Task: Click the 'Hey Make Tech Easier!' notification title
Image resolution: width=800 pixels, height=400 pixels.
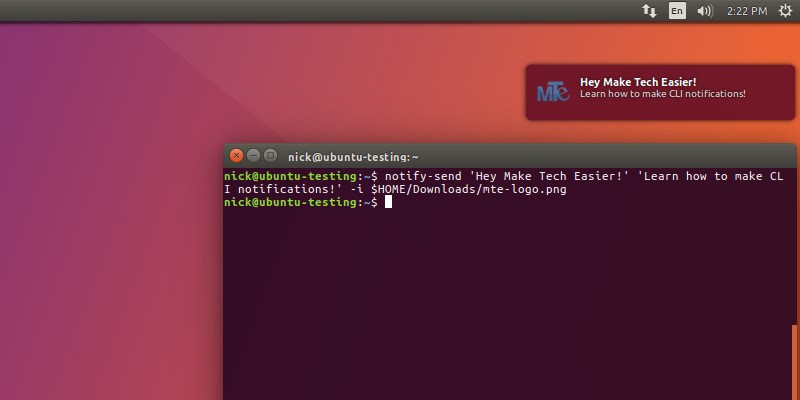Action: coord(638,82)
